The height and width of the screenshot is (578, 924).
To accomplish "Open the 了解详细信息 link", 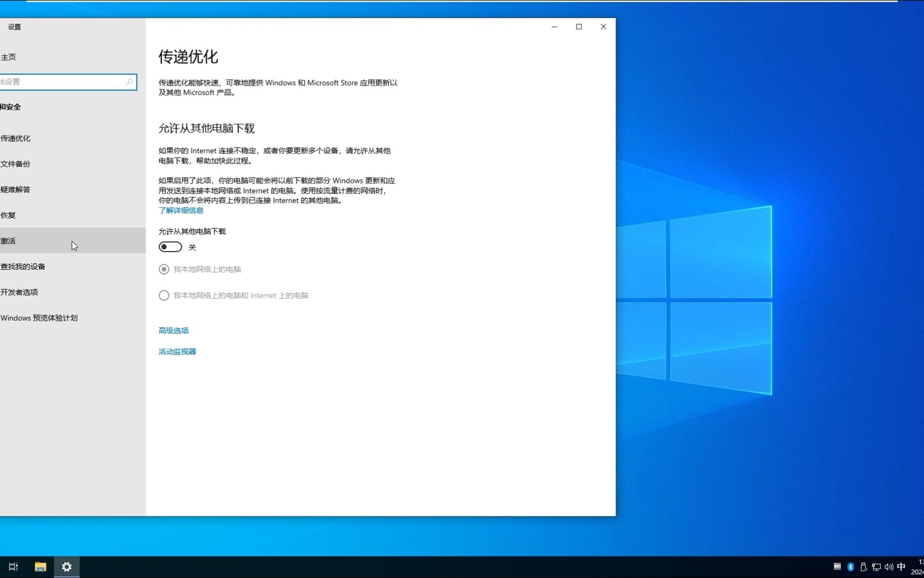I will pyautogui.click(x=181, y=210).
